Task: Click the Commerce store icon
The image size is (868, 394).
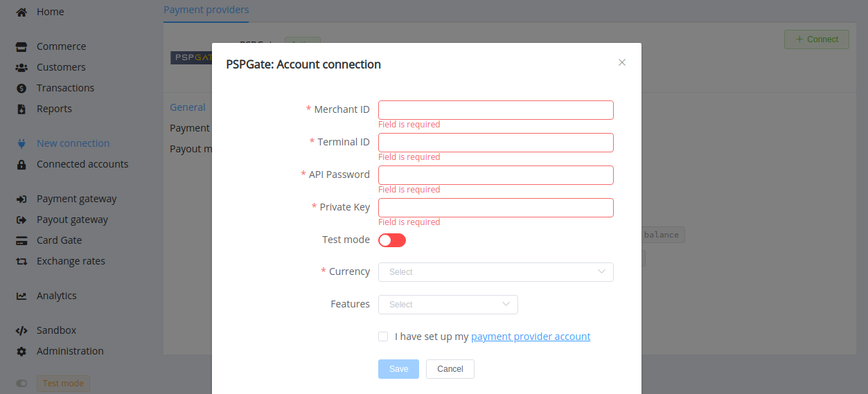Action: tap(21, 46)
